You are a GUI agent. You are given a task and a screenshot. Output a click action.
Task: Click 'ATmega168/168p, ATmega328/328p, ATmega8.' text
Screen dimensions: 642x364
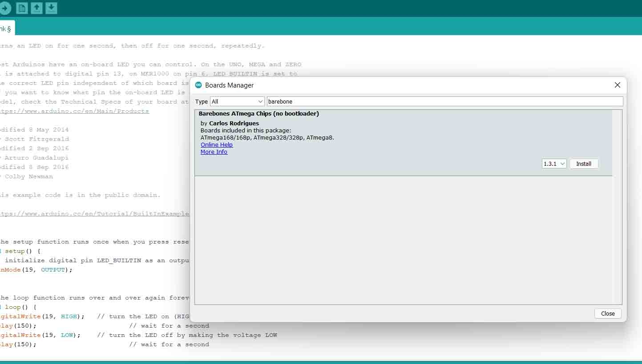[x=267, y=137]
